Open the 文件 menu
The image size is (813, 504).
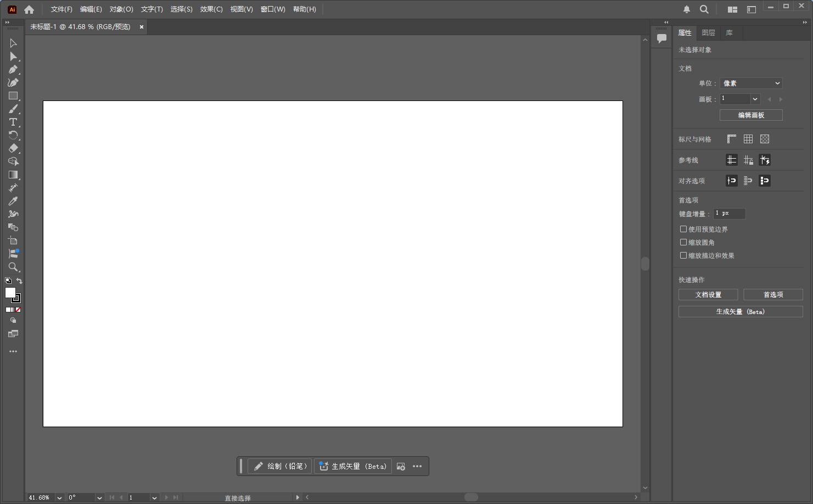point(60,9)
